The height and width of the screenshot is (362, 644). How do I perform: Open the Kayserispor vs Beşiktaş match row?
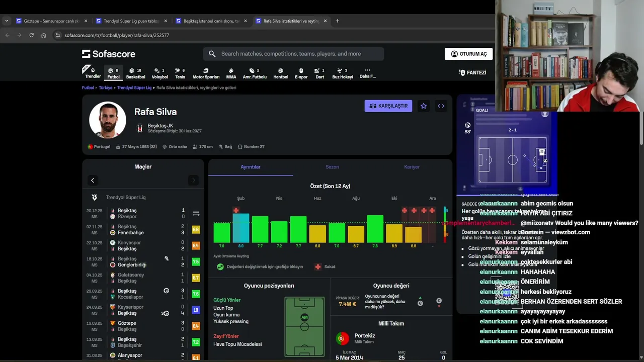[143, 310]
